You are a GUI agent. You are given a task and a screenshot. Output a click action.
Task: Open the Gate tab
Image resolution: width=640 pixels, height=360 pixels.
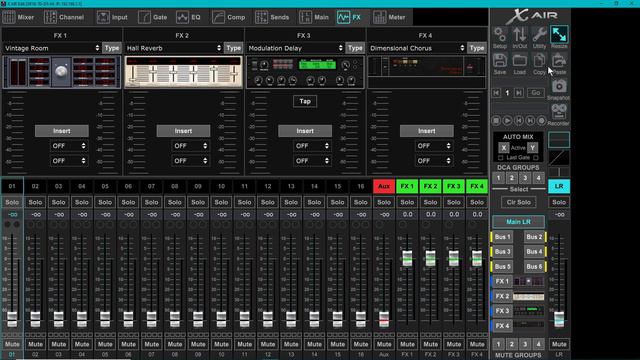tap(153, 17)
